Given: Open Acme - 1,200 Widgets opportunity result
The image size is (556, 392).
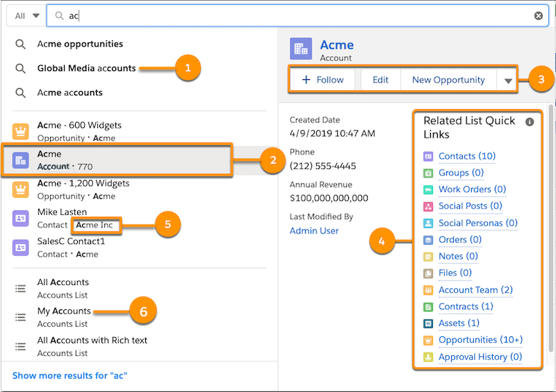Looking at the screenshot, I should (x=139, y=190).
